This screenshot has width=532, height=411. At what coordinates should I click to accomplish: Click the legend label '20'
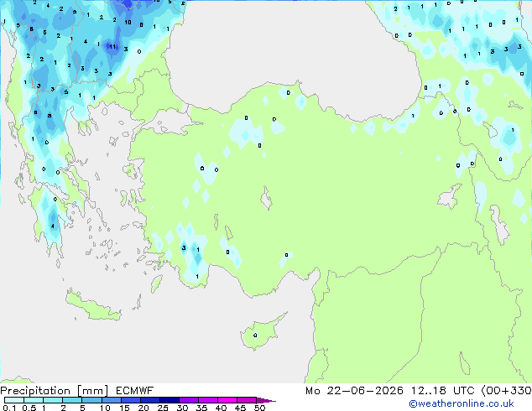click(143, 408)
